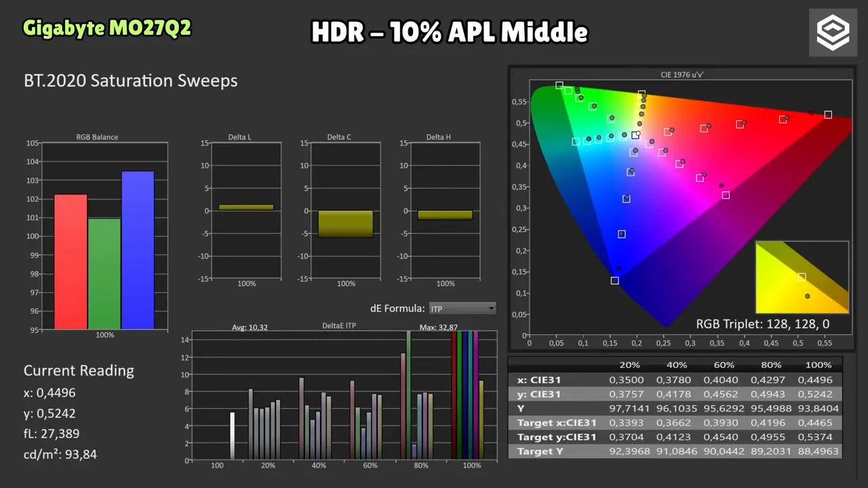Click the red primary target square on CIE chart

828,115
